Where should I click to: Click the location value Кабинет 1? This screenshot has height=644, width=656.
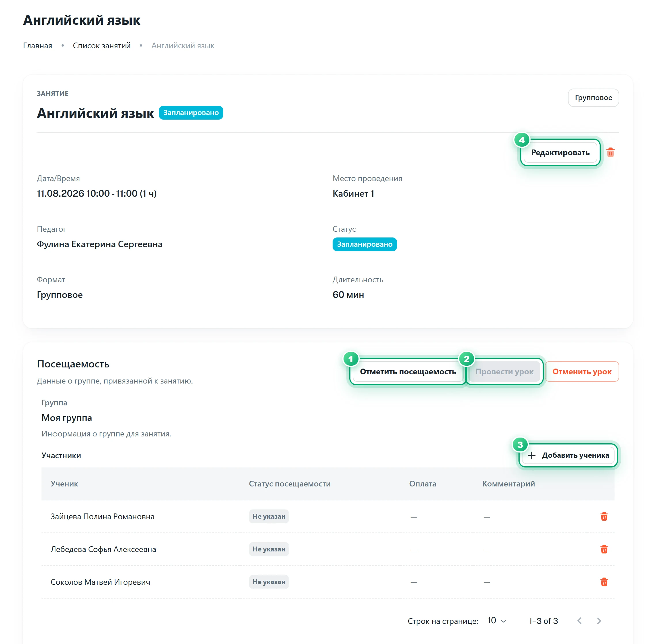(353, 193)
